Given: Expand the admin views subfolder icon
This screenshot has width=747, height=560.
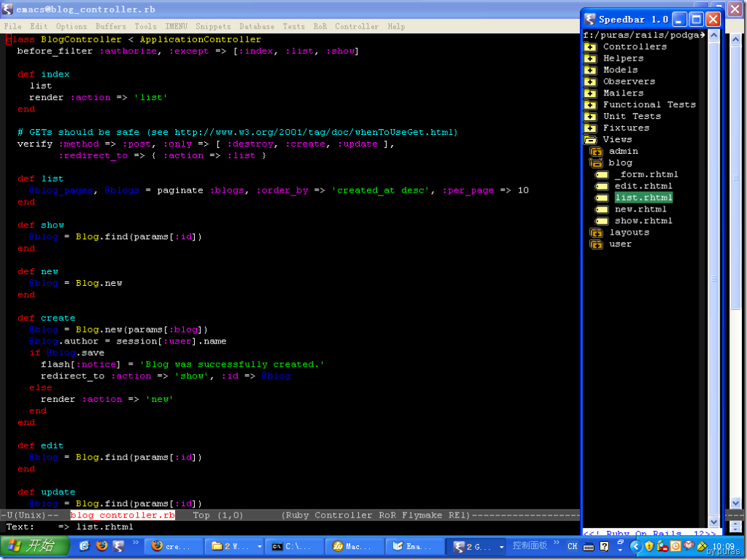Looking at the screenshot, I should 597,151.
